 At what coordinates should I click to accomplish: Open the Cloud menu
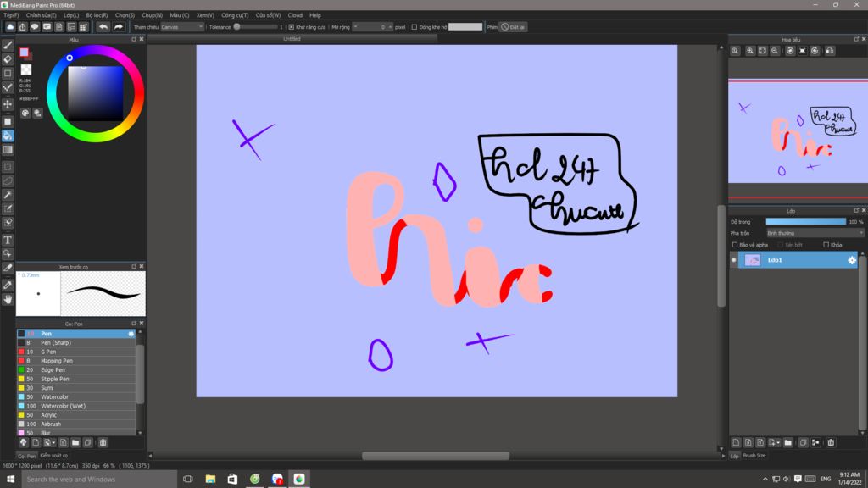pos(295,15)
